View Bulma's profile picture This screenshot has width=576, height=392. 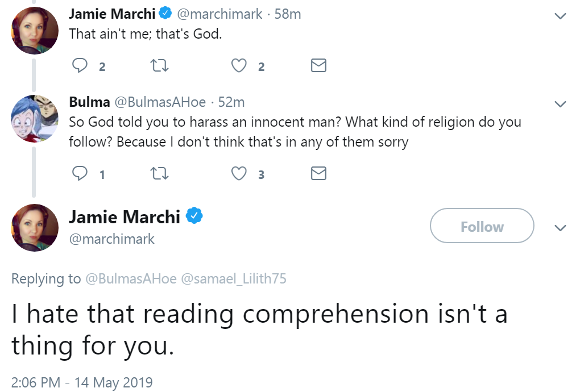click(x=35, y=118)
